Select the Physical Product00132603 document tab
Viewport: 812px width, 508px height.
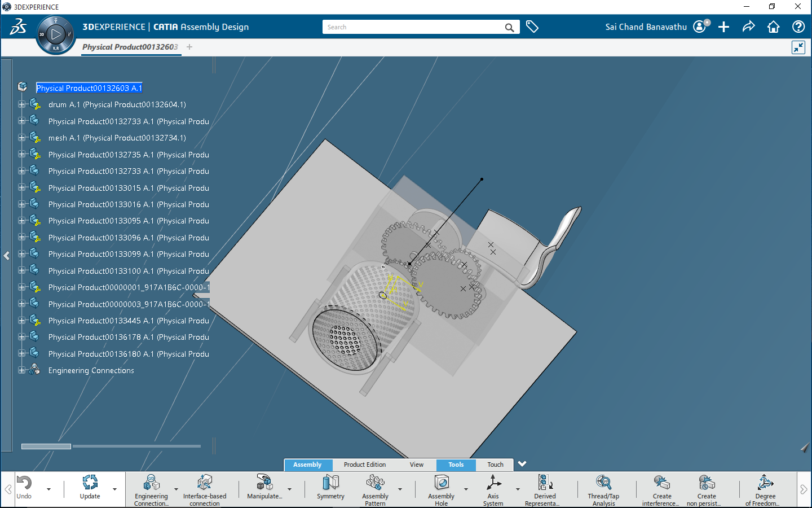point(130,47)
